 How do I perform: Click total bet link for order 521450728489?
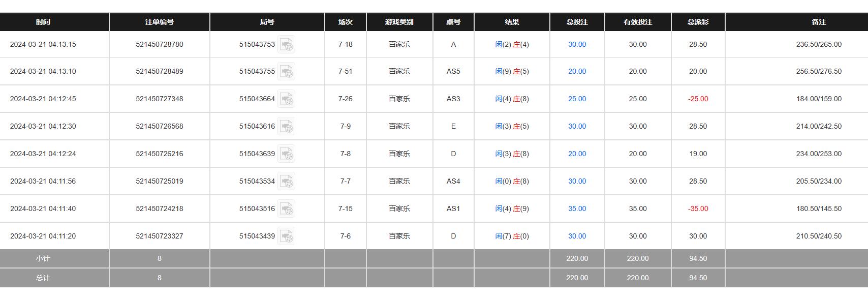coord(577,72)
